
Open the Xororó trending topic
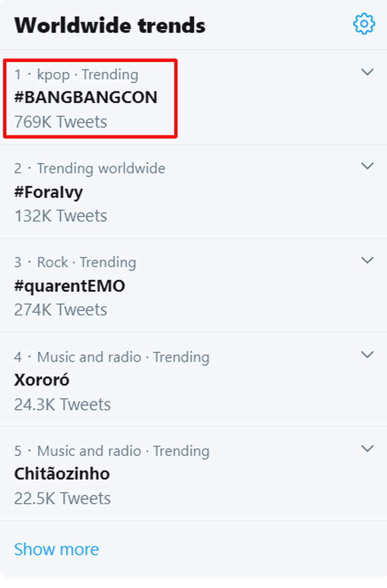43,380
